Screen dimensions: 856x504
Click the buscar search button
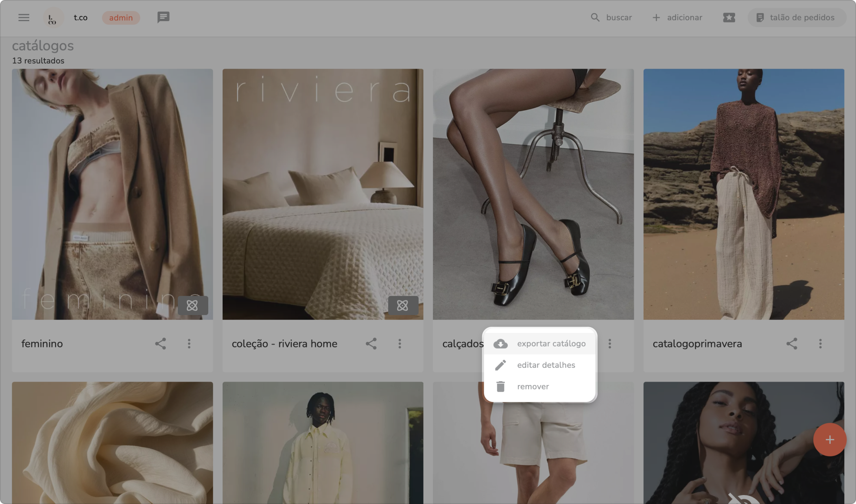(611, 17)
